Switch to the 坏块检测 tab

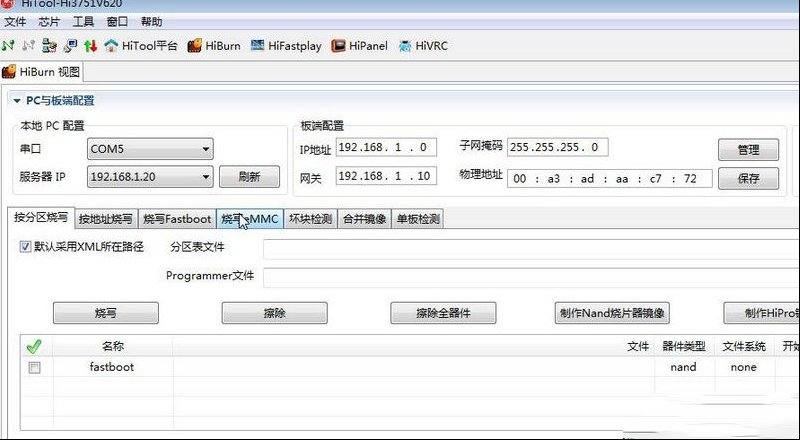click(310, 219)
